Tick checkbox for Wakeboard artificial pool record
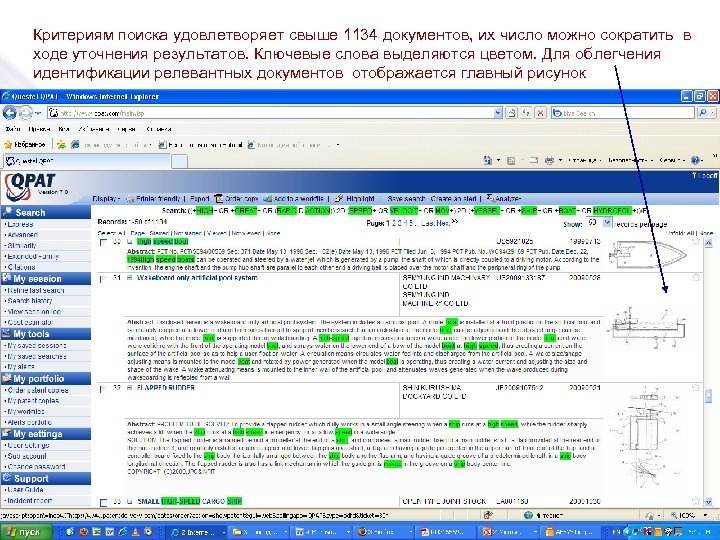 [103, 278]
